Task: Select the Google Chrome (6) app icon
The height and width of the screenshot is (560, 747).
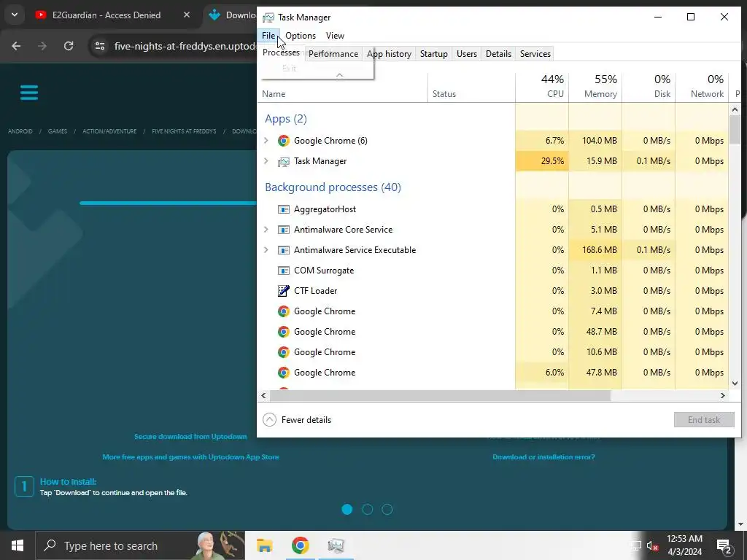Action: [284, 141]
